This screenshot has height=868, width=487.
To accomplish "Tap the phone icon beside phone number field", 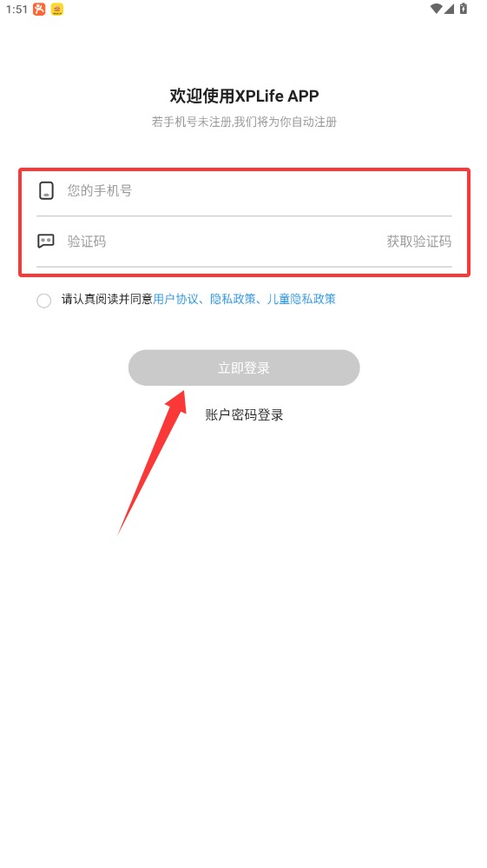I will 46,190.
